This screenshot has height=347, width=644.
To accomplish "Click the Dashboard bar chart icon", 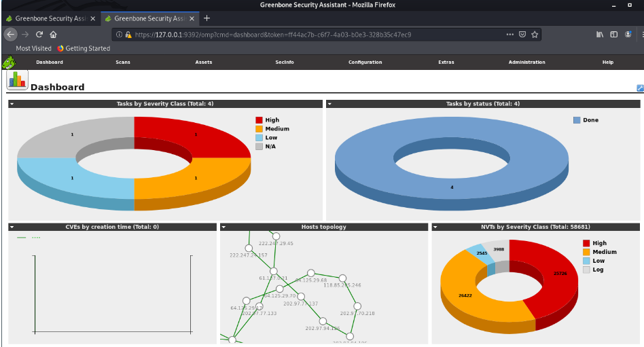I will 17,79.
